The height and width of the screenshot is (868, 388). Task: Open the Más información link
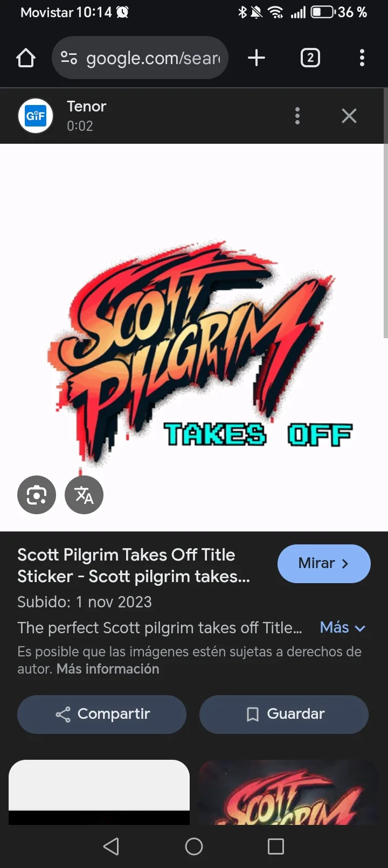click(108, 669)
